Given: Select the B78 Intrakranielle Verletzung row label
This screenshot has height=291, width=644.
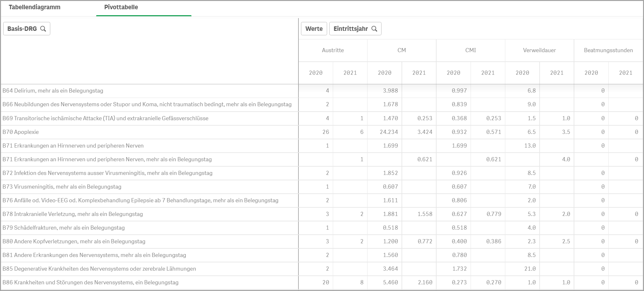Looking at the screenshot, I should point(73,214).
